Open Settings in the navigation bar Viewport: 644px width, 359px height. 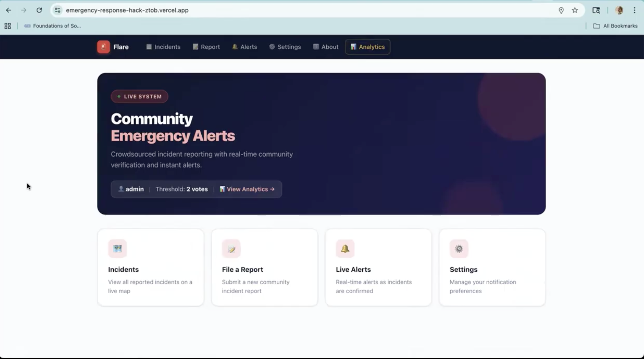(285, 47)
